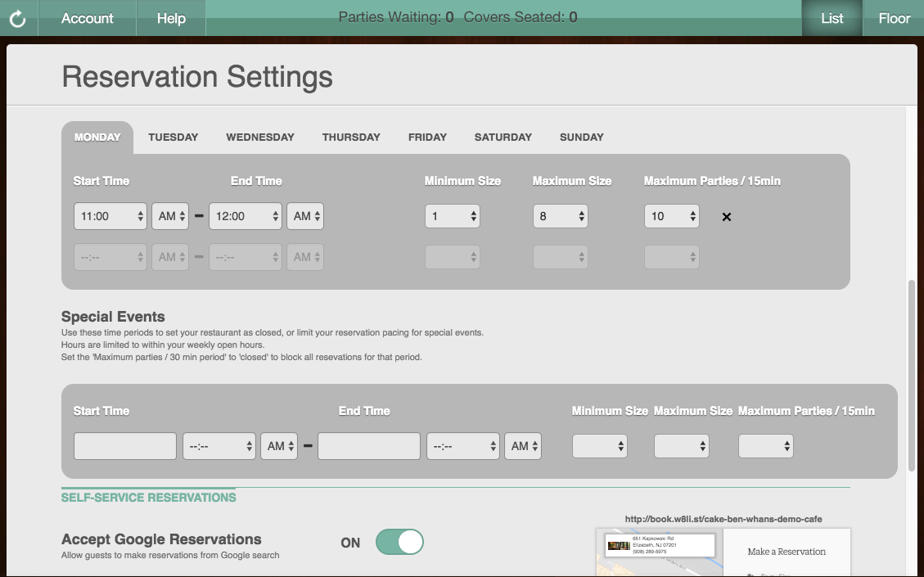Click the Special Events end date field
Viewport: 924px width, 577px height.
pos(369,446)
